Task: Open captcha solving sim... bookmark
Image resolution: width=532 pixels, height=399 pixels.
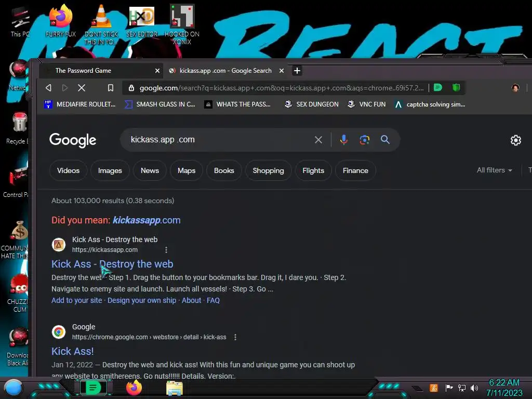Action: pos(430,104)
